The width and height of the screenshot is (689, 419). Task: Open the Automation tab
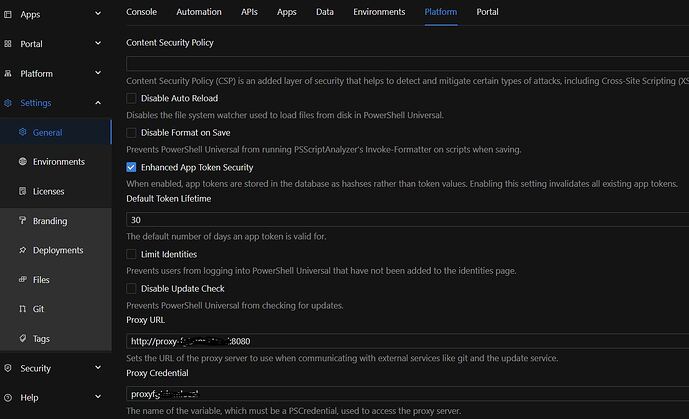(x=199, y=12)
